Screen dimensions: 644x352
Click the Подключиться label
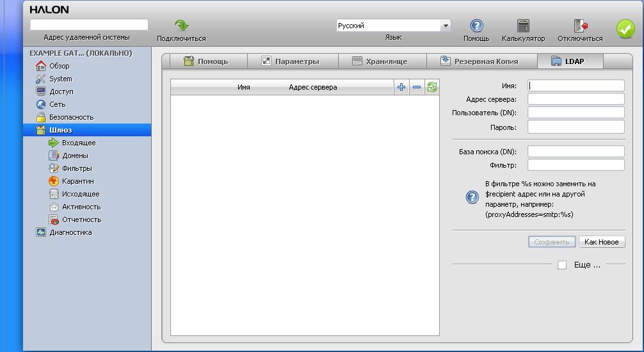[181, 38]
